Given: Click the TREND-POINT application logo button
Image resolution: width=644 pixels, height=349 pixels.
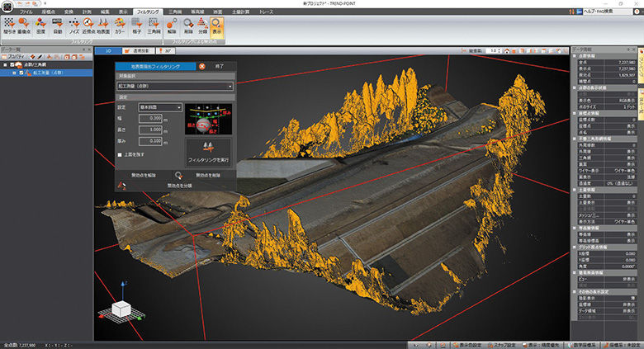Looking at the screenshot, I should (7, 7).
